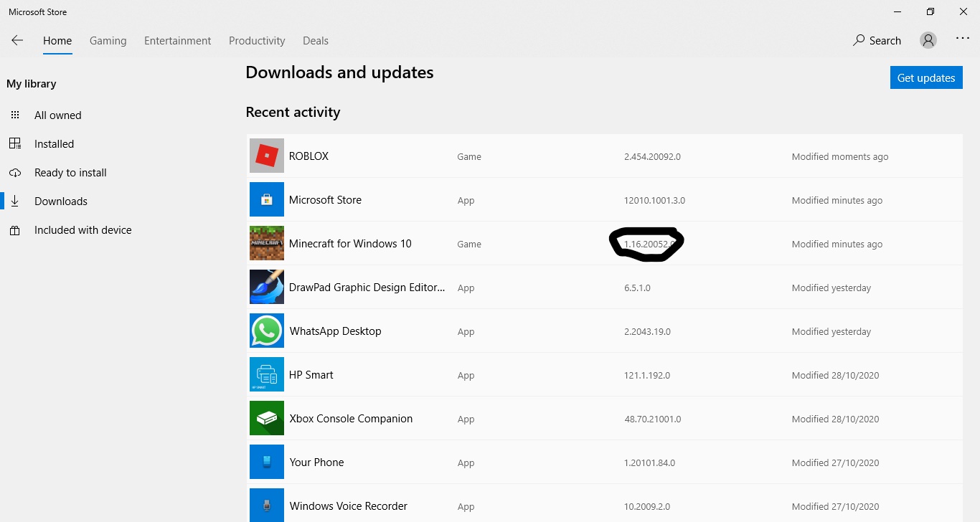Viewport: 980px width, 522px height.
Task: Go to the Deals tab
Action: 316,41
